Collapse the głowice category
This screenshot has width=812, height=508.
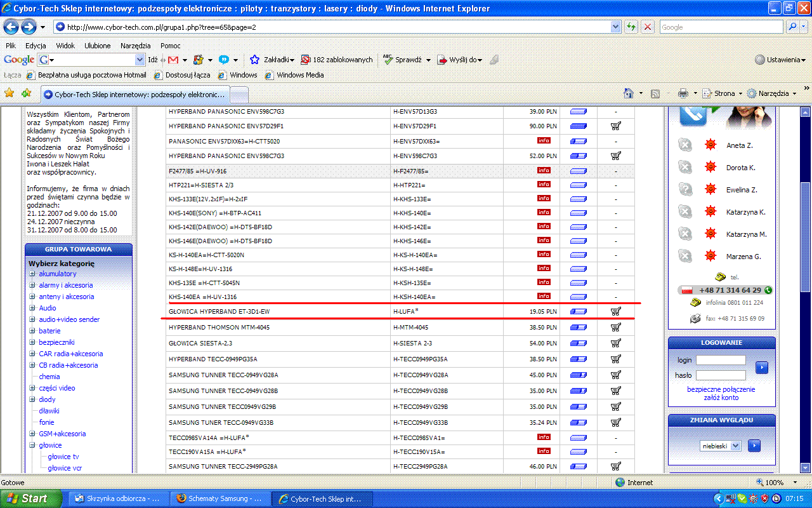(x=32, y=445)
